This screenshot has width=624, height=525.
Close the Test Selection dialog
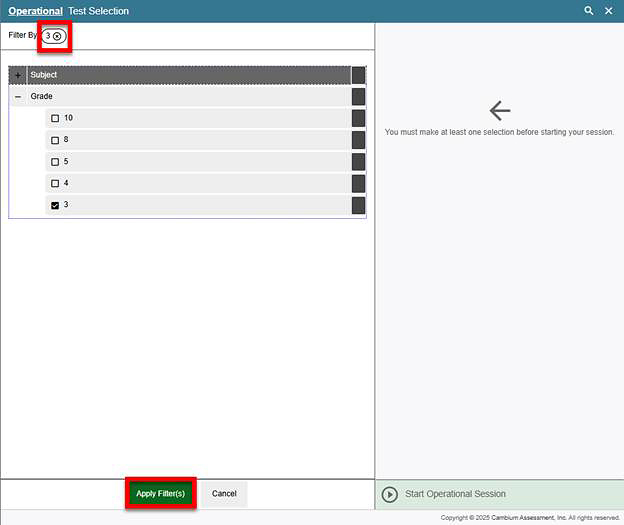point(608,11)
